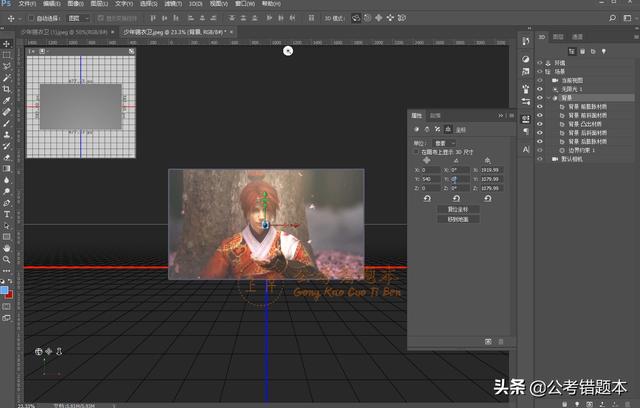Screen dimensions: 640x408
Task: Select the Brush tool
Action: pos(7,123)
